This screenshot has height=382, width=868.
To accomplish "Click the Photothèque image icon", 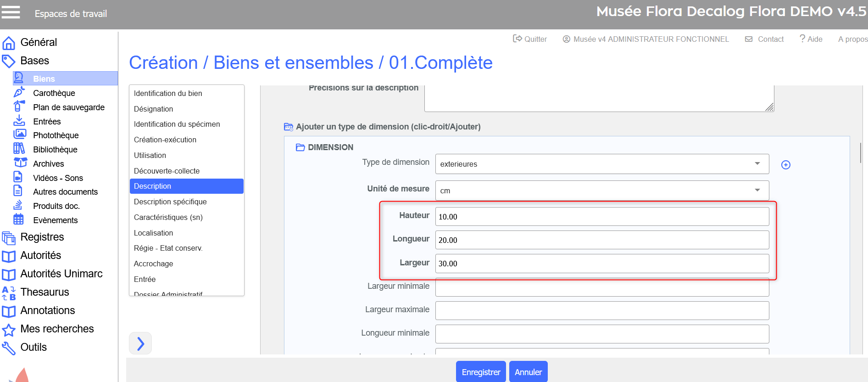I will pos(19,135).
